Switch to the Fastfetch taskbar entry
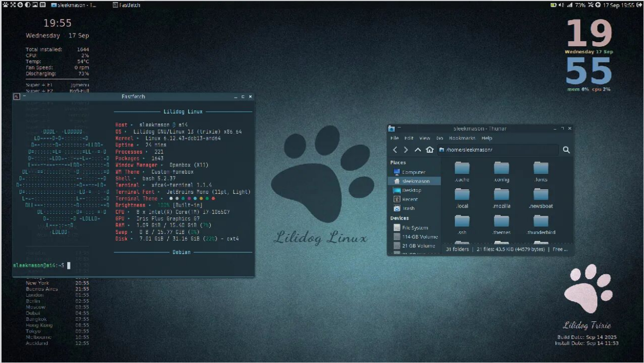 click(x=126, y=5)
